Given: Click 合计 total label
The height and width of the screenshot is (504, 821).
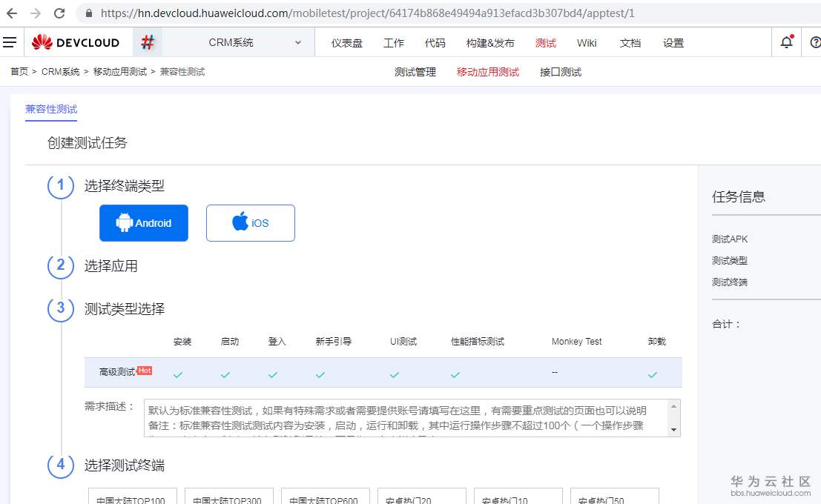Looking at the screenshot, I should [726, 324].
